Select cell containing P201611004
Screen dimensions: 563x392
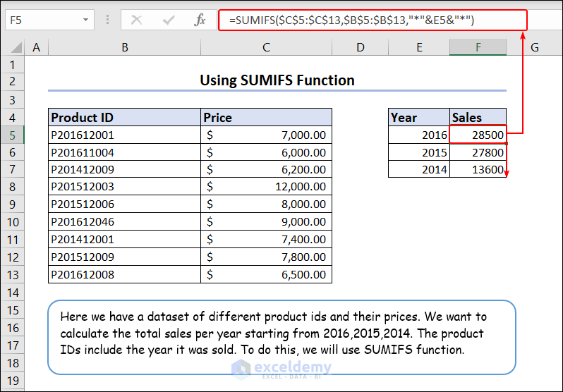(x=125, y=152)
